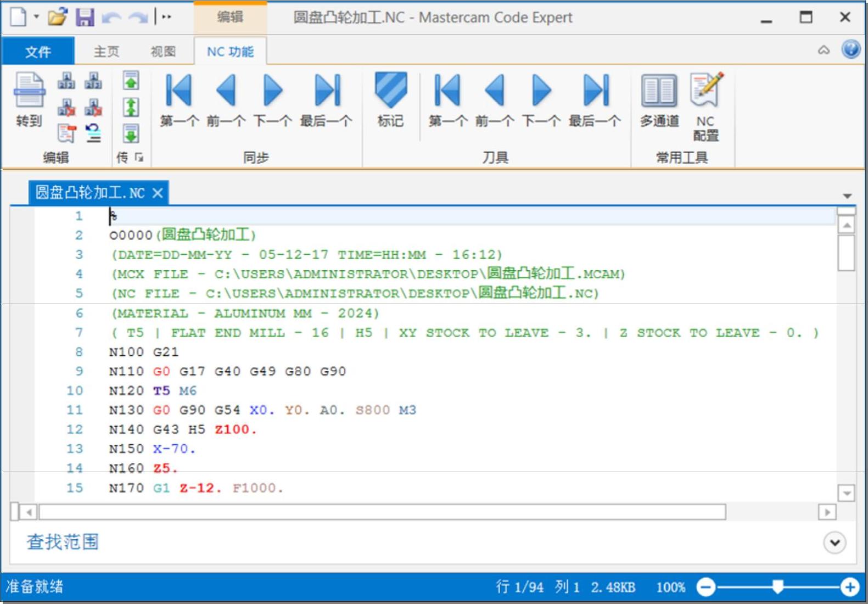This screenshot has width=868, height=604.
Task: Click the zoom slider handle
Action: click(x=777, y=586)
